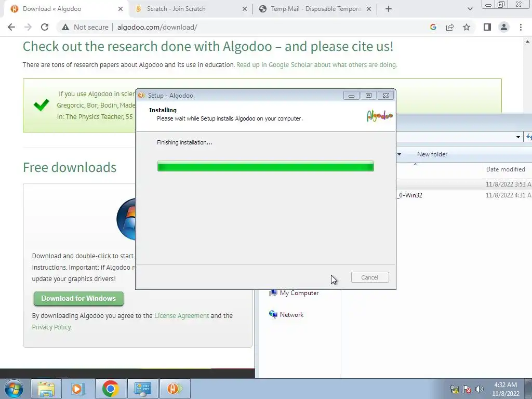The height and width of the screenshot is (399, 532).
Task: Click the Not secure warning icon
Action: coord(65,27)
